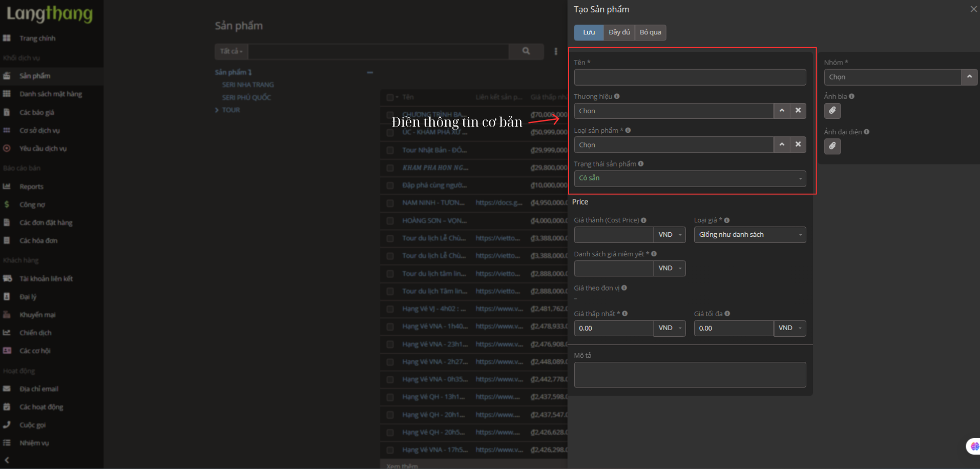Image resolution: width=980 pixels, height=469 pixels.
Task: Click info icon next to Thương hiệu label
Action: pos(617,96)
